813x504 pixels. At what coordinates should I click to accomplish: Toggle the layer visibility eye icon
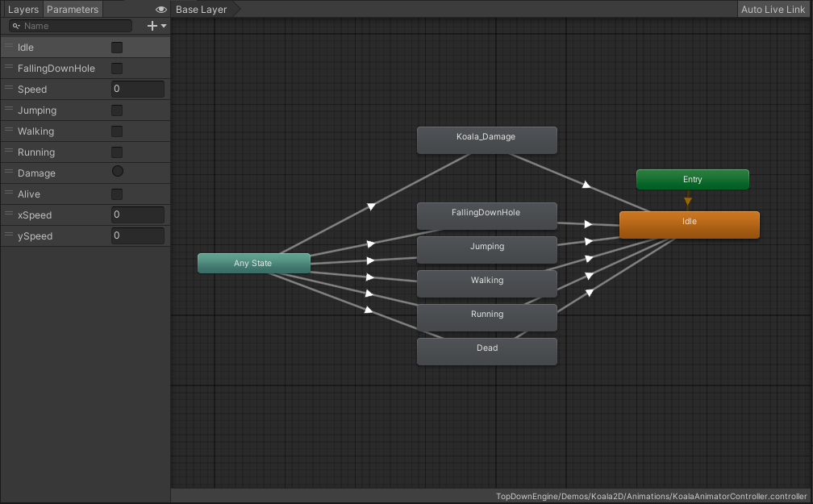161,10
